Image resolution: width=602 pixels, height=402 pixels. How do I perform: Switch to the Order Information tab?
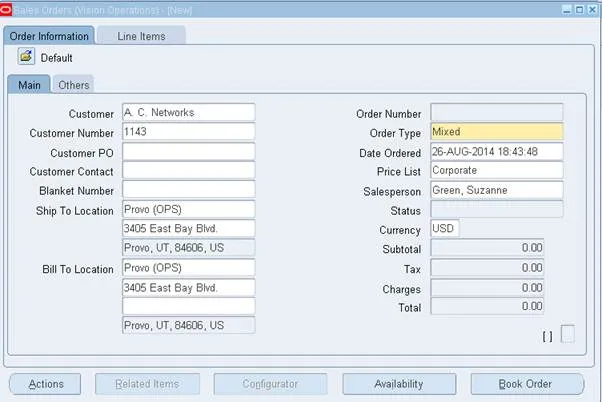click(x=49, y=36)
